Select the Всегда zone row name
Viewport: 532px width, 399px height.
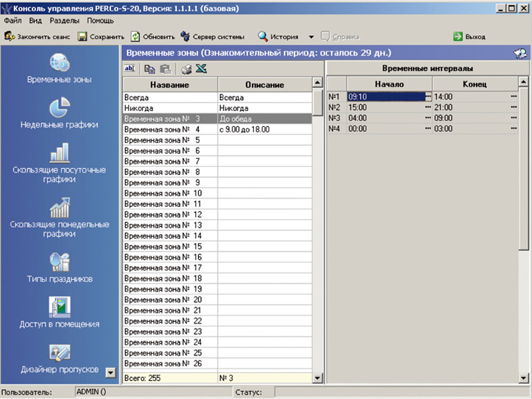pos(170,97)
